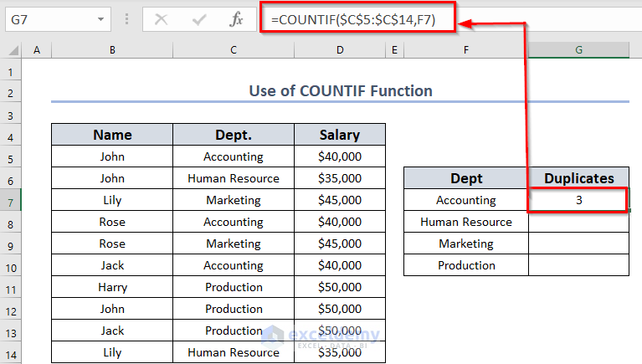The width and height of the screenshot is (642, 364).
Task: Select column B header
Action: pyautogui.click(x=112, y=51)
